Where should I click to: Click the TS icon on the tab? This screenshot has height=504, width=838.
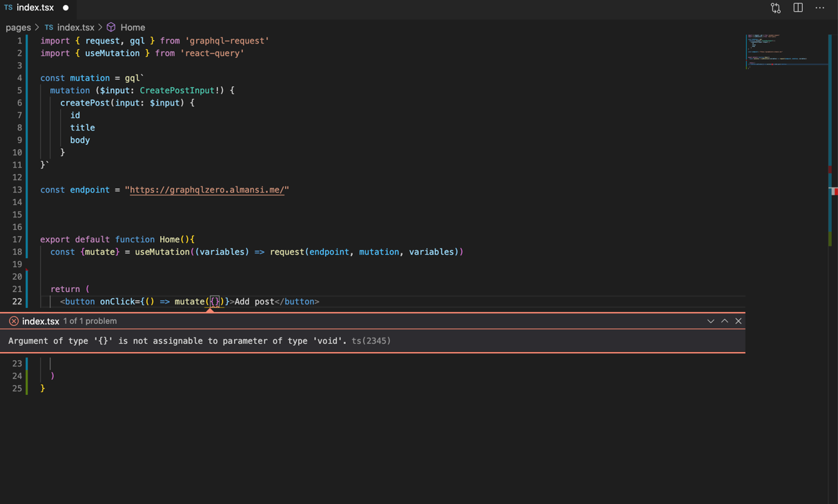8,8
